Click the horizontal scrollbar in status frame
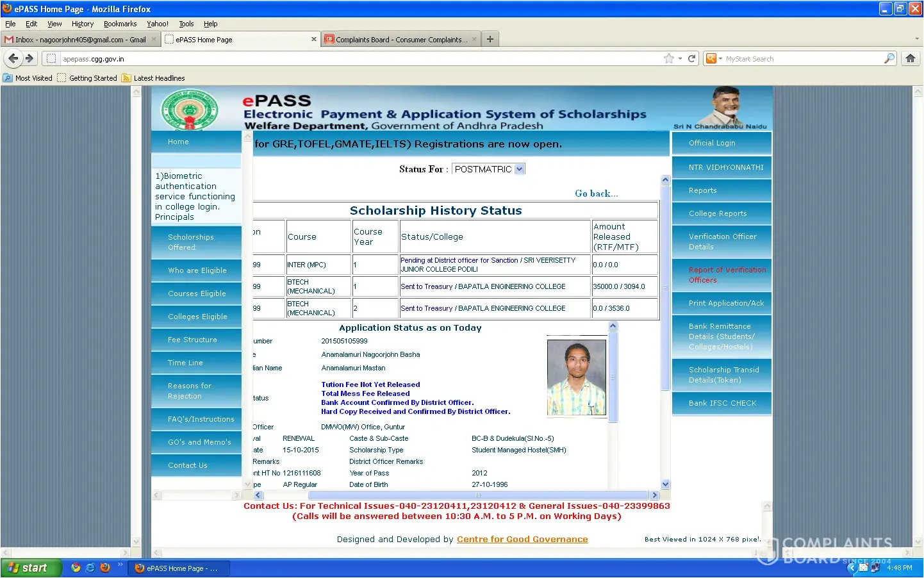Viewport: 924px width, 578px height. (x=477, y=495)
